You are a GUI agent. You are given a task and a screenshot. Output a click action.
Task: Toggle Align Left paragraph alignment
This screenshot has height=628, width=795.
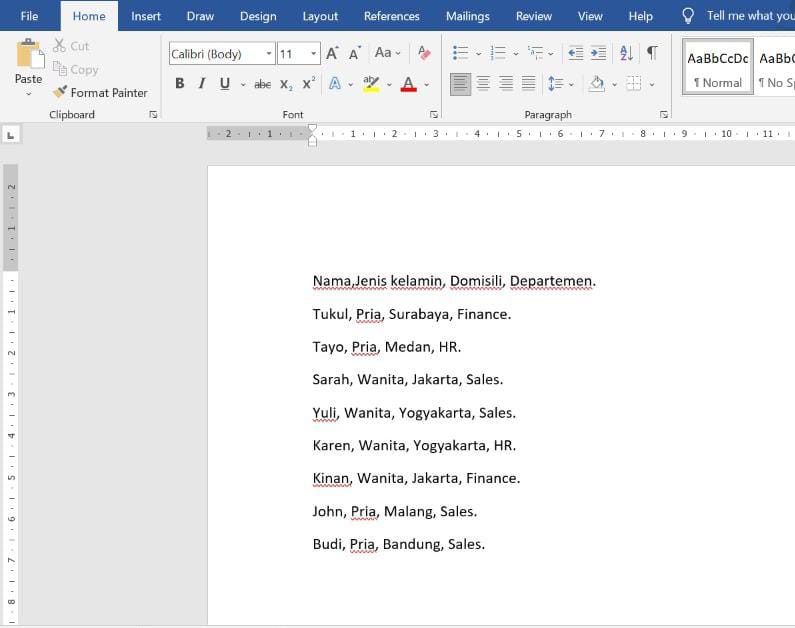[460, 84]
